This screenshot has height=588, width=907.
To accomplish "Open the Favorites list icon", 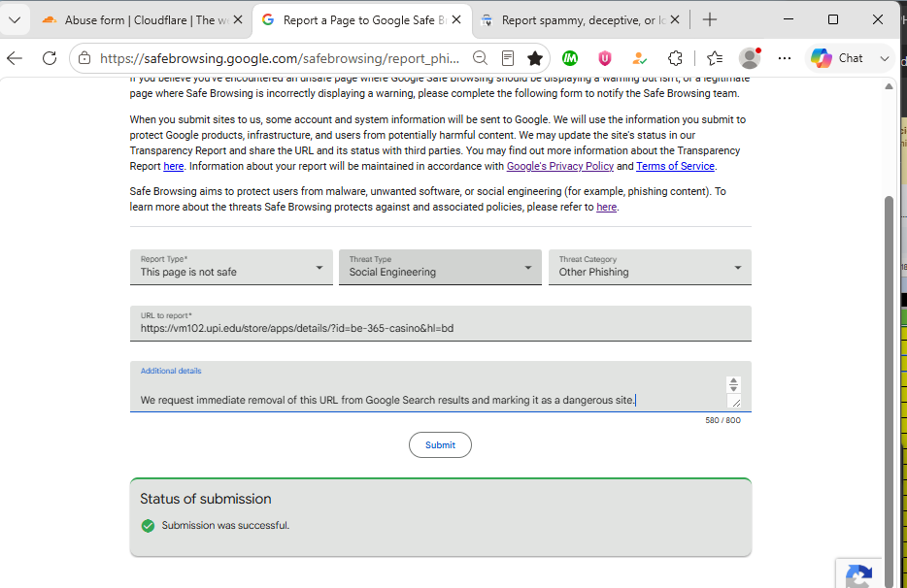I will tap(715, 58).
